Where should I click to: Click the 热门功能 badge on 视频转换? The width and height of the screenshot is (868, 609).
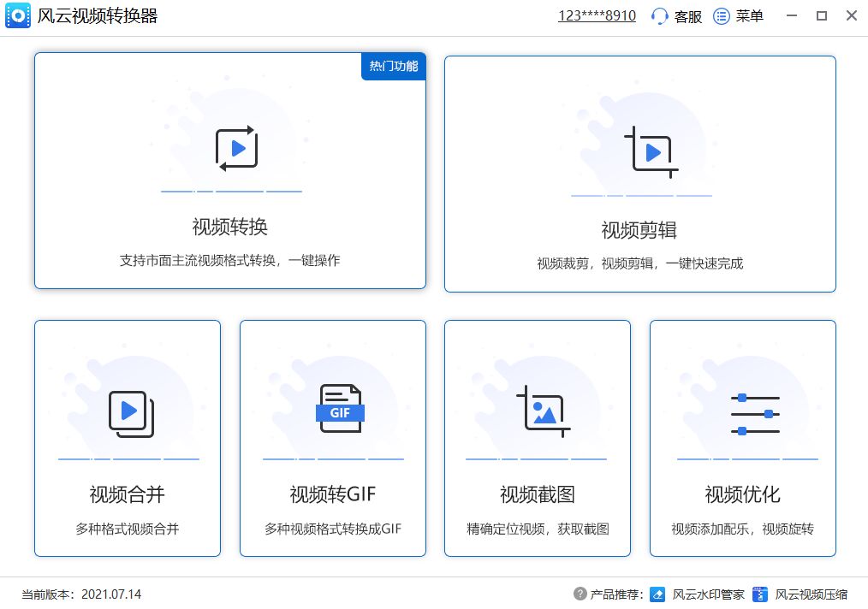(393, 67)
